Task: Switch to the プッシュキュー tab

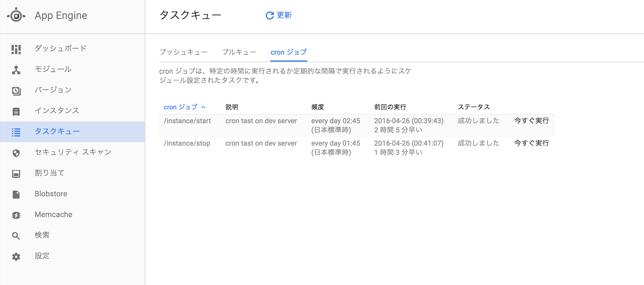Action: (184, 52)
